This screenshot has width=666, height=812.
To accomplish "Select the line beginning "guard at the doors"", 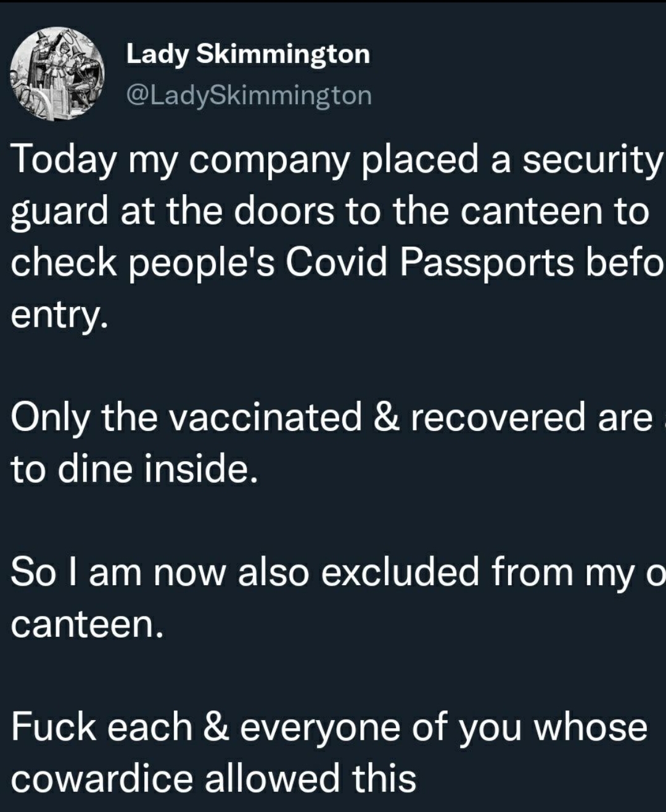I will click(330, 211).
